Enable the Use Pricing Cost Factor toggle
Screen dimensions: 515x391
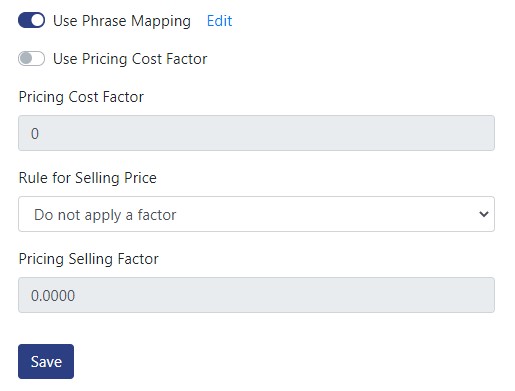pos(31,59)
